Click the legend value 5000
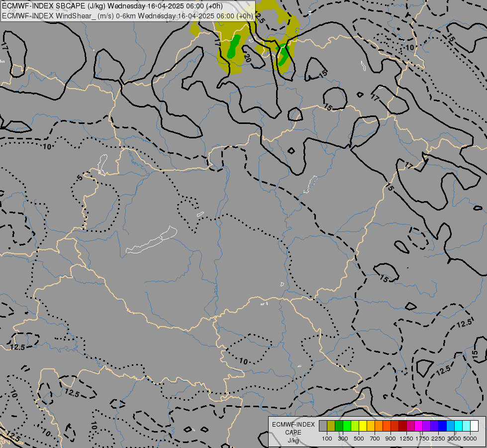 click(x=470, y=439)
